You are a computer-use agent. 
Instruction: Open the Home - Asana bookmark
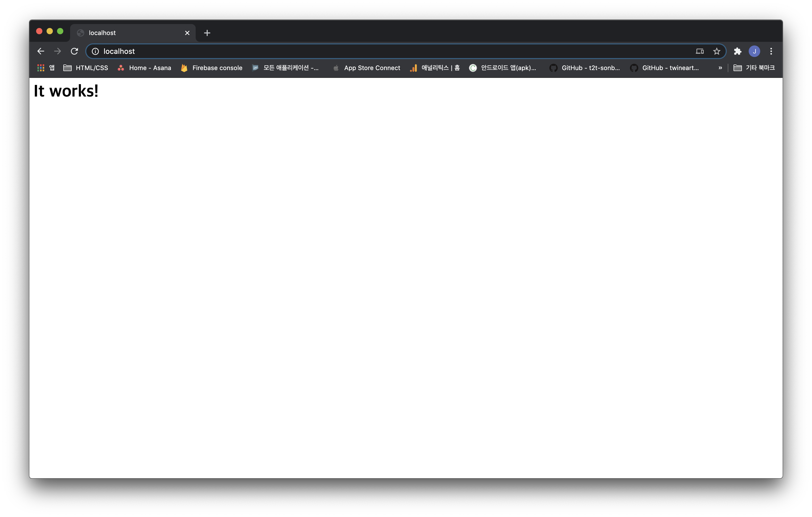click(144, 68)
